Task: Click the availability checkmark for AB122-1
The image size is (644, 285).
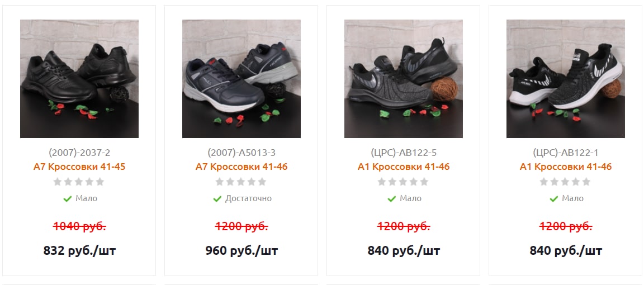Action: click(553, 199)
